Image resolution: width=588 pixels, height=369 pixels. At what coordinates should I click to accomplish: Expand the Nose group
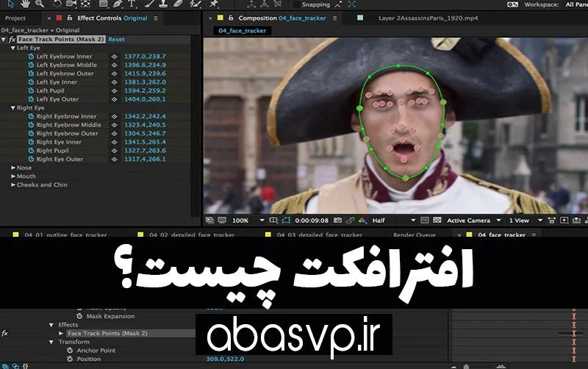[x=13, y=168]
